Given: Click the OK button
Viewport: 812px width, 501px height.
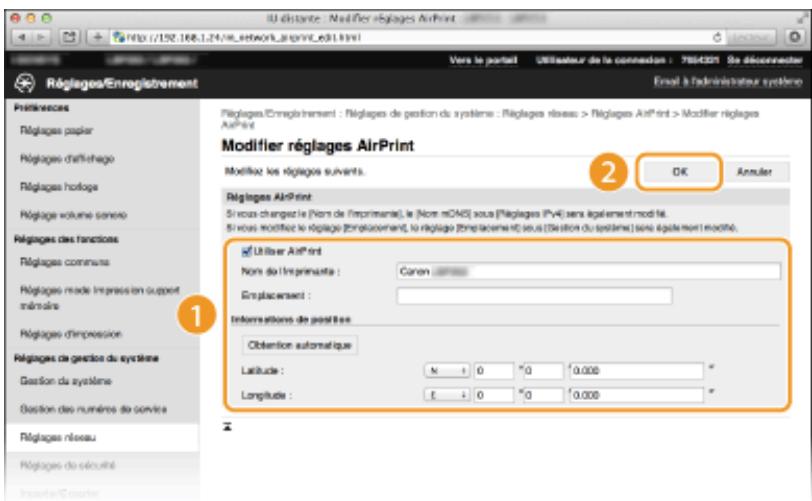Looking at the screenshot, I should [x=679, y=171].
